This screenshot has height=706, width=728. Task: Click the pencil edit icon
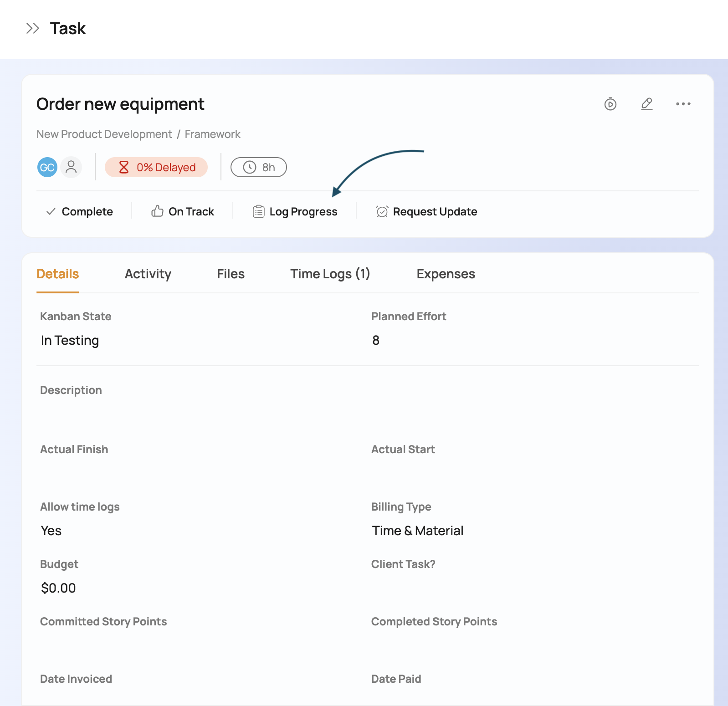point(646,104)
